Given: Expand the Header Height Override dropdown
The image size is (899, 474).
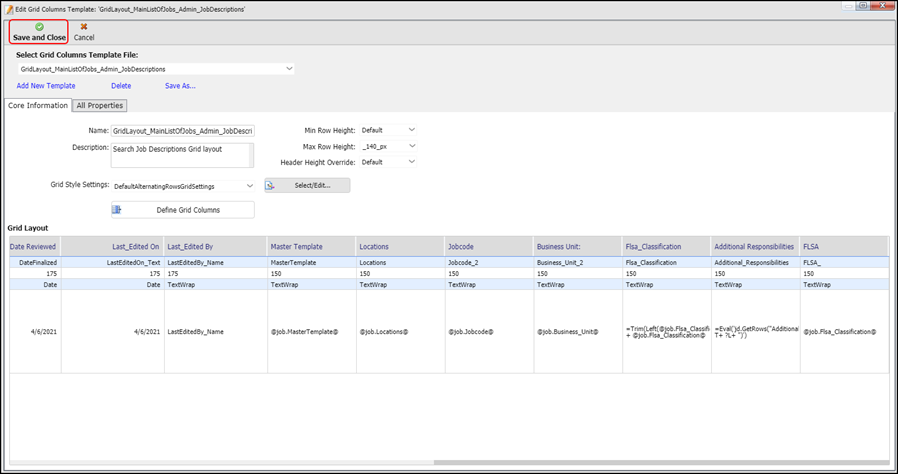Looking at the screenshot, I should click(411, 162).
